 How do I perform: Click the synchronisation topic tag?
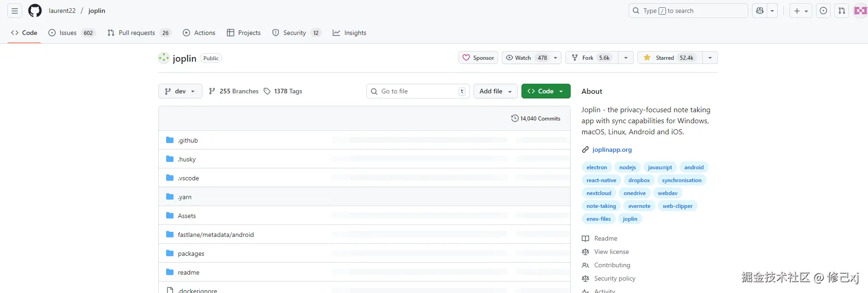point(682,180)
